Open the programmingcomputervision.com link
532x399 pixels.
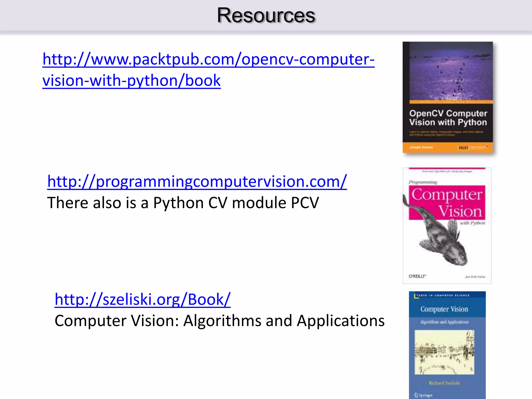click(197, 181)
